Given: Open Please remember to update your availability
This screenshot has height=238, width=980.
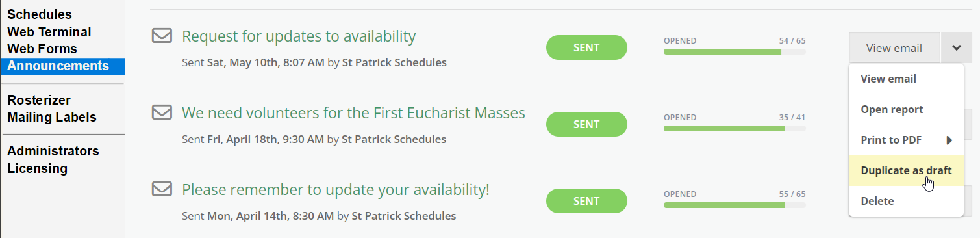Looking at the screenshot, I should pos(336,190).
